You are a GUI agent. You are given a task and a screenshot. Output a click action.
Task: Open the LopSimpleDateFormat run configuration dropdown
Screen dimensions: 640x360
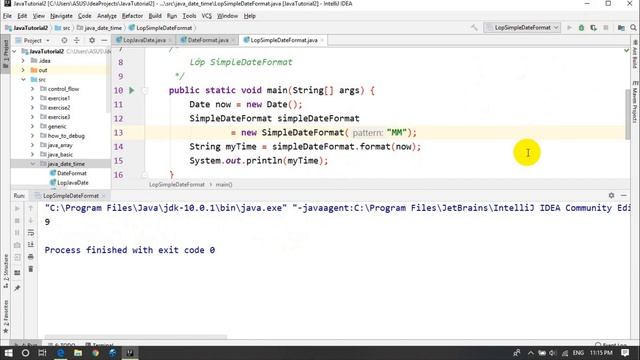point(522,28)
